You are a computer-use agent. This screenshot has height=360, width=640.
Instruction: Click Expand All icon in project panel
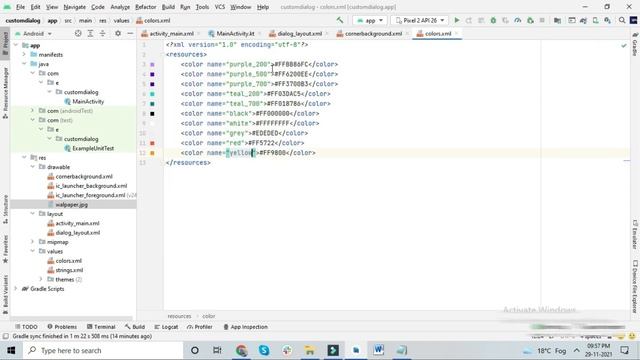[x=90, y=33]
